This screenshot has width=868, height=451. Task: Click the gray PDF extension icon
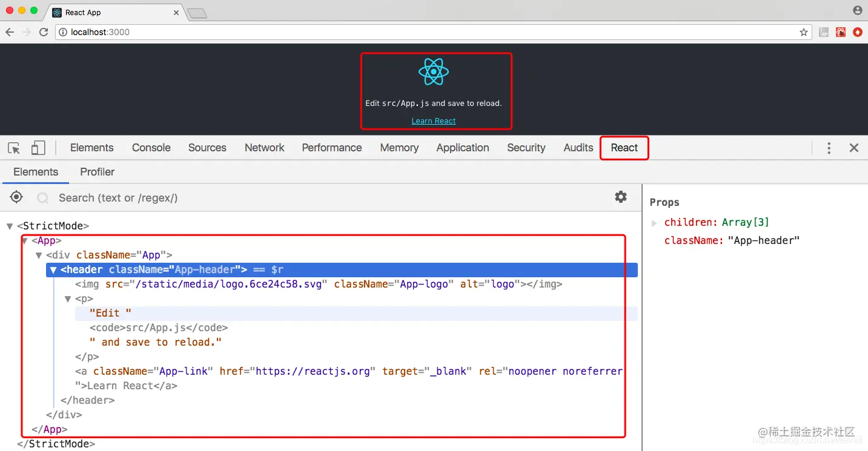pos(824,32)
